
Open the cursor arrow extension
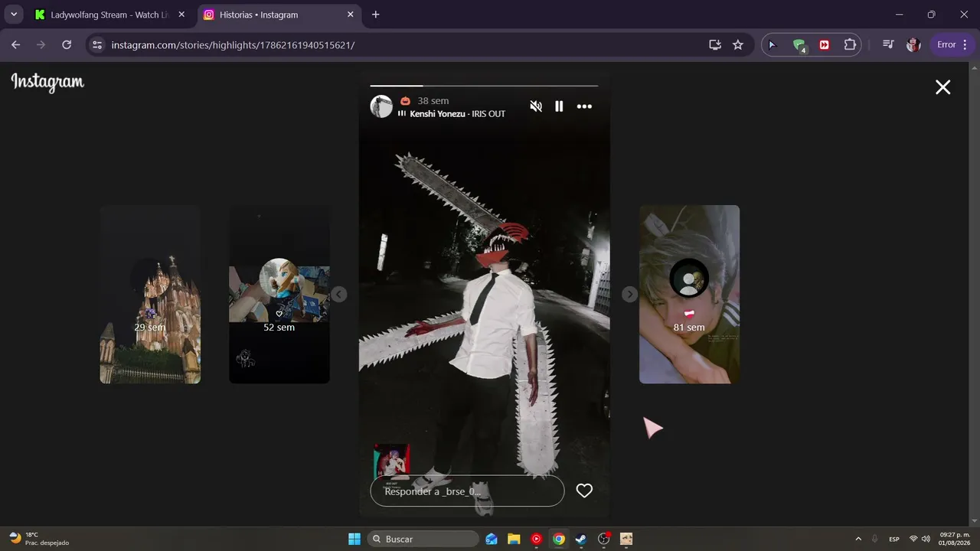pyautogui.click(x=773, y=45)
